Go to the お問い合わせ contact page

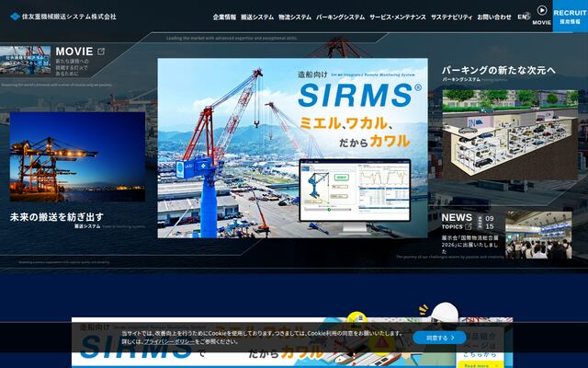494,17
